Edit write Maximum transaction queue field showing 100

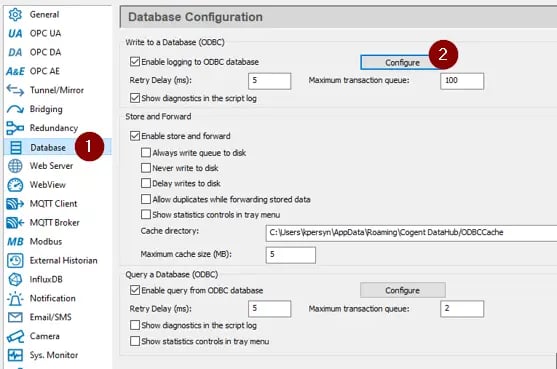point(462,81)
